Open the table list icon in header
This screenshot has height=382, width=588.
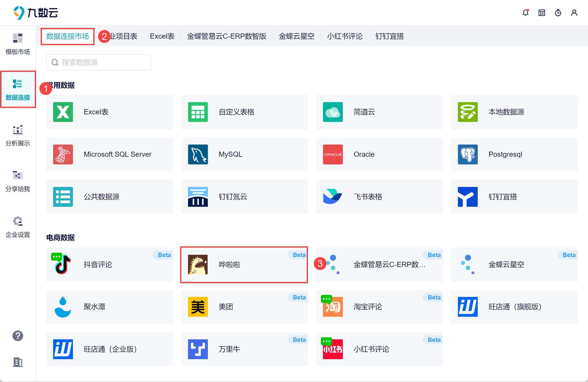pos(541,13)
